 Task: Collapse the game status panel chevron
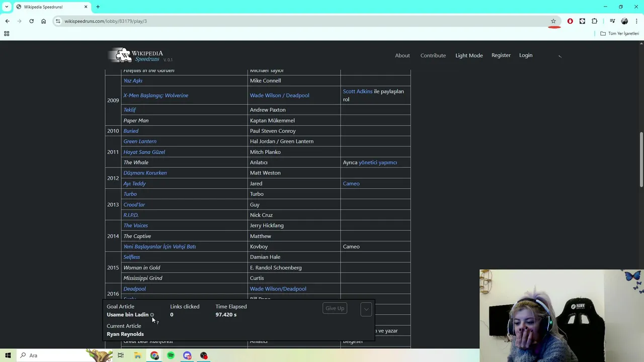(366, 309)
